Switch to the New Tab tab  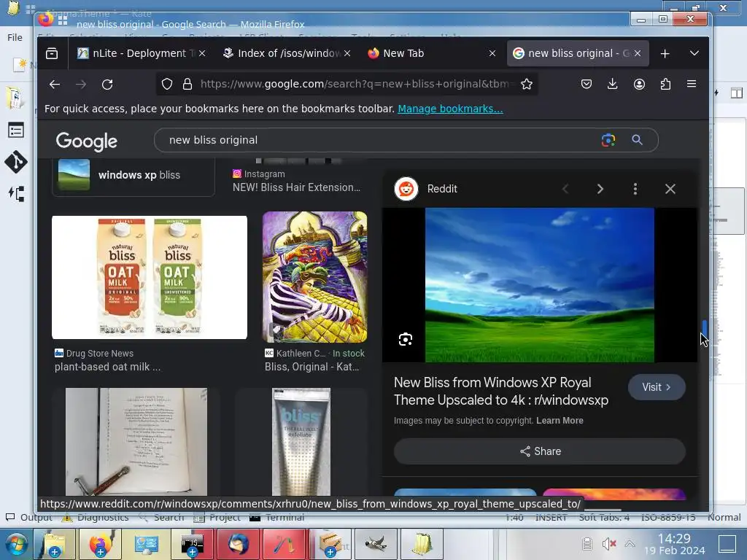pyautogui.click(x=432, y=53)
